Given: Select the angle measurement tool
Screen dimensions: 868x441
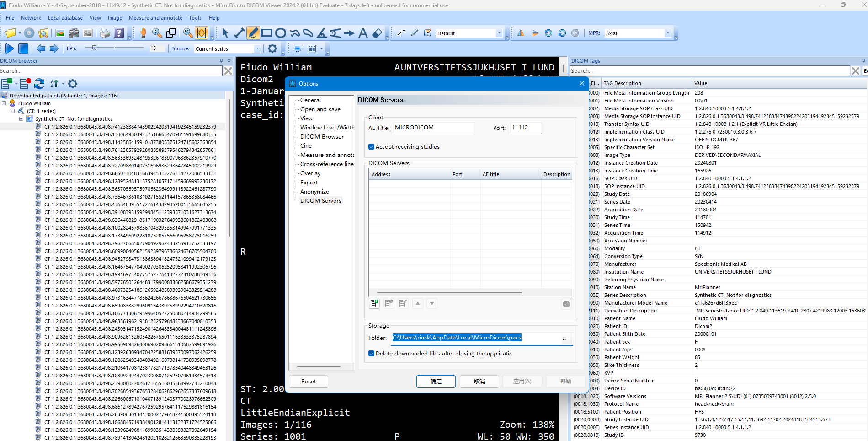Looking at the screenshot, I should [322, 33].
